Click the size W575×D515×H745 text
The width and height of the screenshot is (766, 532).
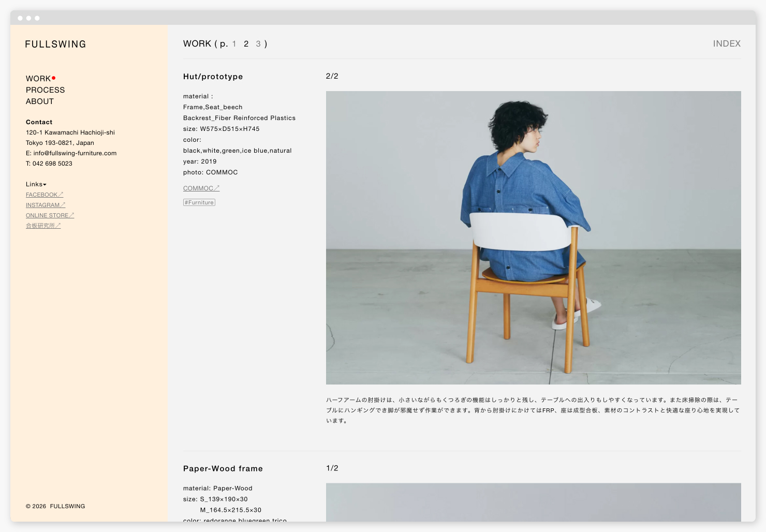click(x=222, y=129)
